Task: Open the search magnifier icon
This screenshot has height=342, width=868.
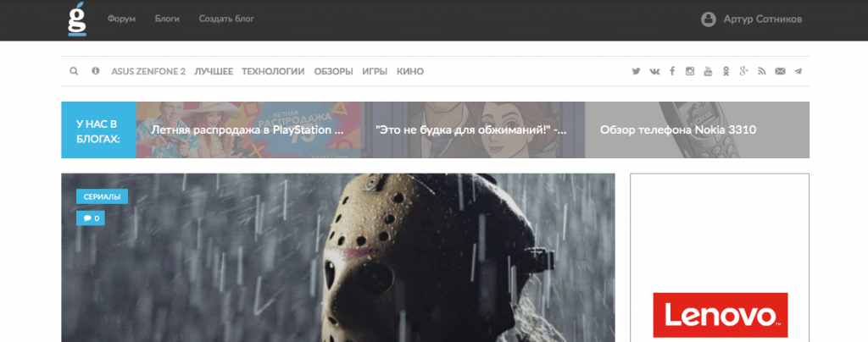Action: [x=74, y=71]
